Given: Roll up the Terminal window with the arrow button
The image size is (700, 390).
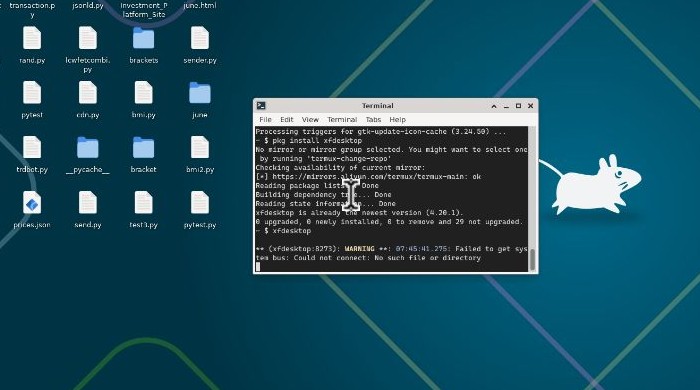Looking at the screenshot, I should (x=494, y=106).
